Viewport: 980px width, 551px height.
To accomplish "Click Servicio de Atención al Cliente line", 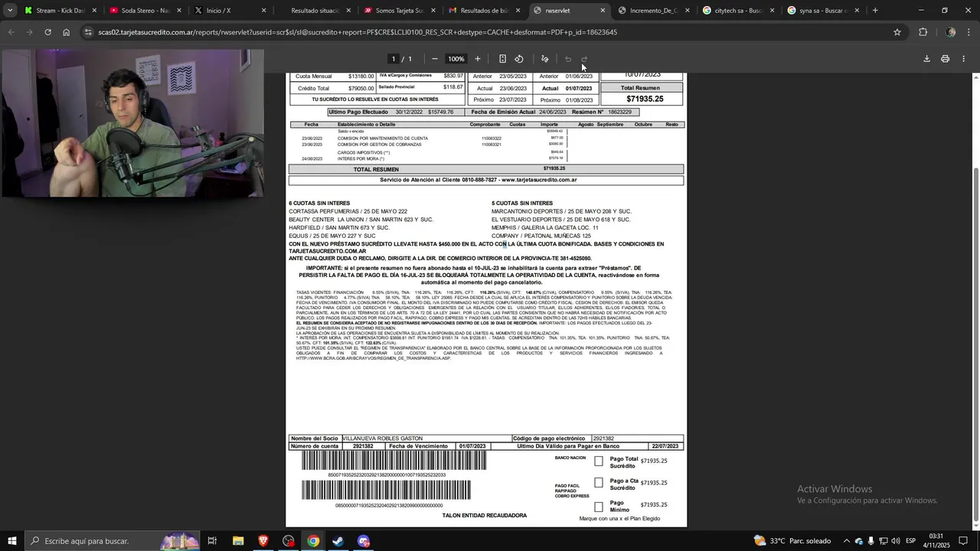I will pyautogui.click(x=479, y=180).
